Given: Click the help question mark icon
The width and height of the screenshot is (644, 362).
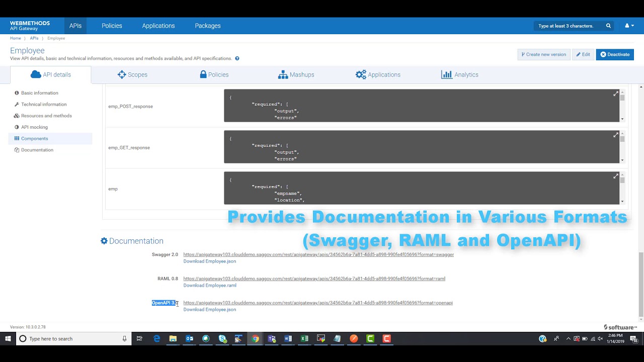Looking at the screenshot, I should (237, 58).
